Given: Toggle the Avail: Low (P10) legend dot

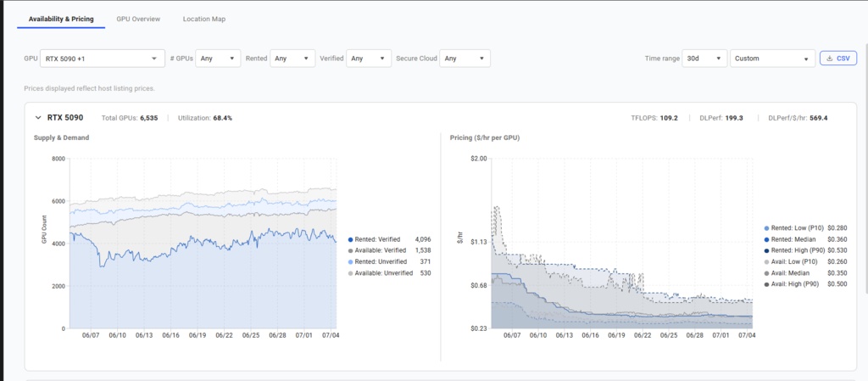Looking at the screenshot, I should click(x=766, y=262).
